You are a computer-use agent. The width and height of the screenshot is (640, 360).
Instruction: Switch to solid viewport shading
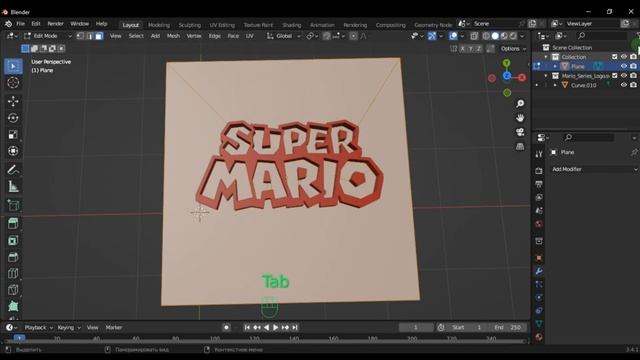pyautogui.click(x=495, y=36)
